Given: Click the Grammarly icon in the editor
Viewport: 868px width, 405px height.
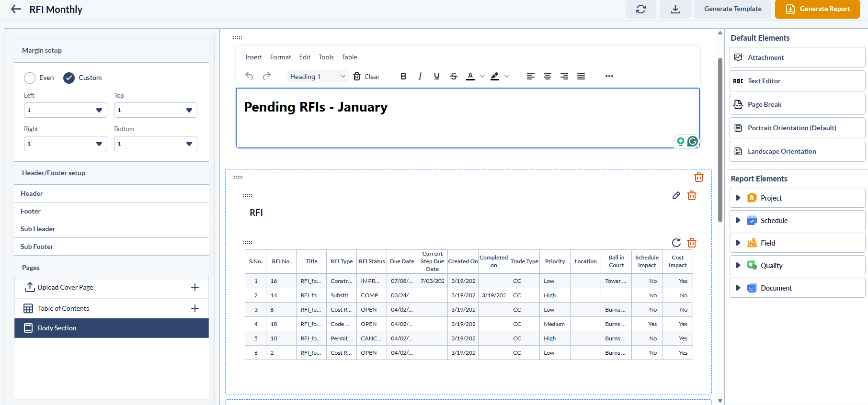Looking at the screenshot, I should click(693, 141).
